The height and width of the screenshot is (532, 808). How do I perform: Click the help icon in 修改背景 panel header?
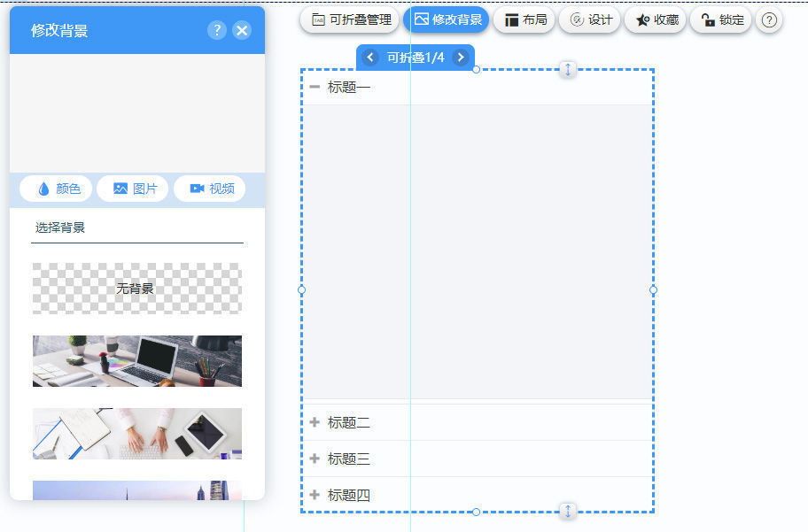[217, 31]
